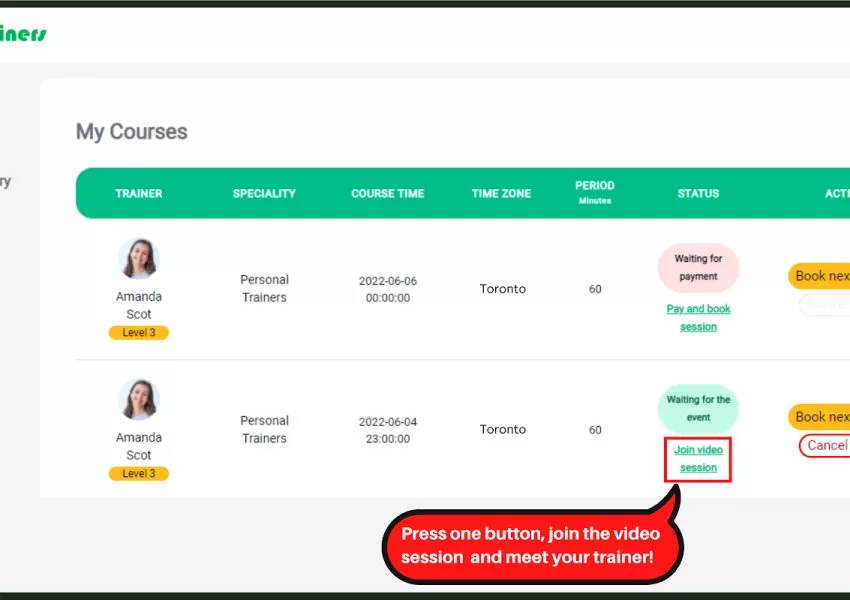Click the green Waiting for the event badge
Viewport: 850px width, 600px height.
click(x=698, y=408)
